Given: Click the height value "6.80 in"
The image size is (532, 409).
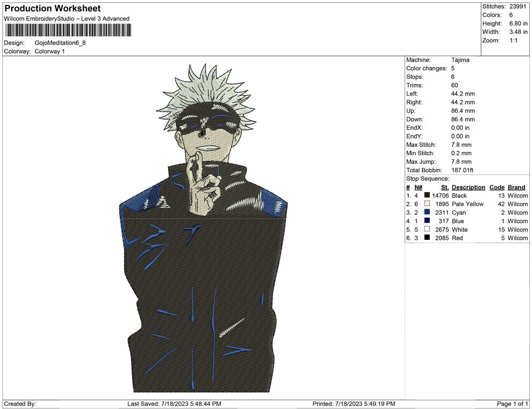Looking at the screenshot, I should pos(518,24).
